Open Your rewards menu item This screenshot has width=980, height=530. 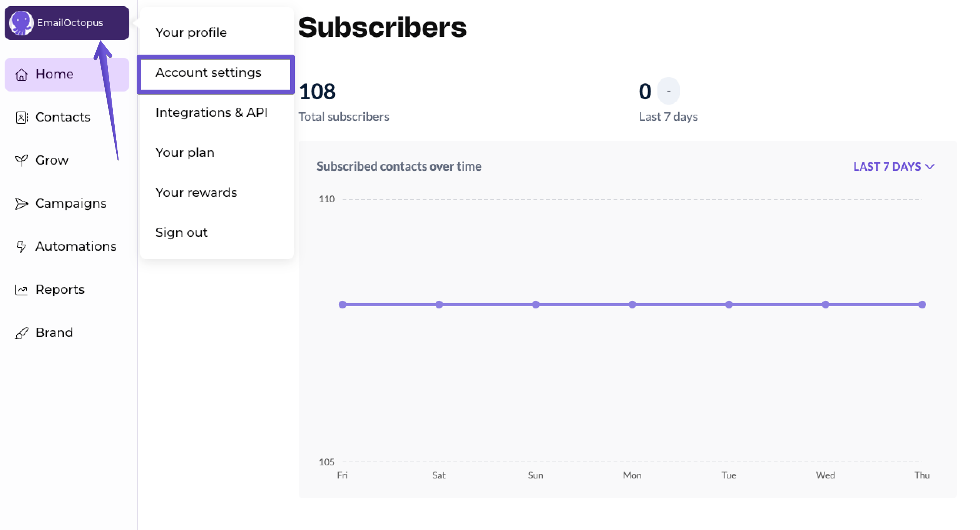click(196, 193)
